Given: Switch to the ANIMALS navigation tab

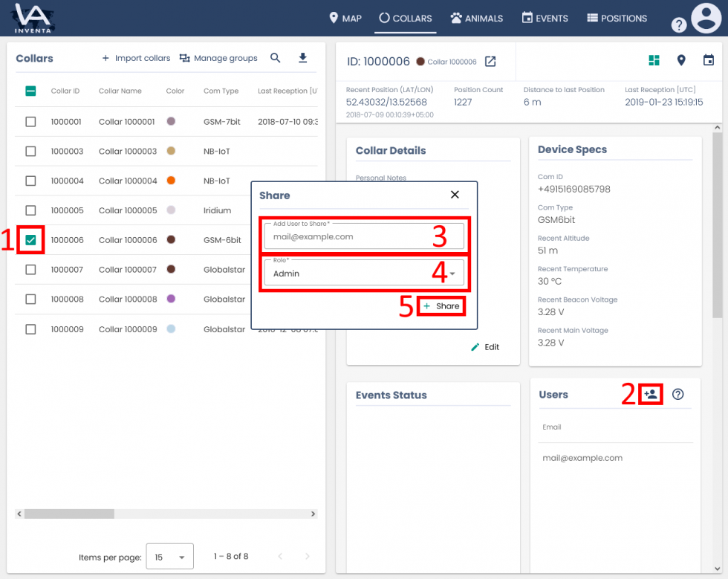Looking at the screenshot, I should (476, 18).
